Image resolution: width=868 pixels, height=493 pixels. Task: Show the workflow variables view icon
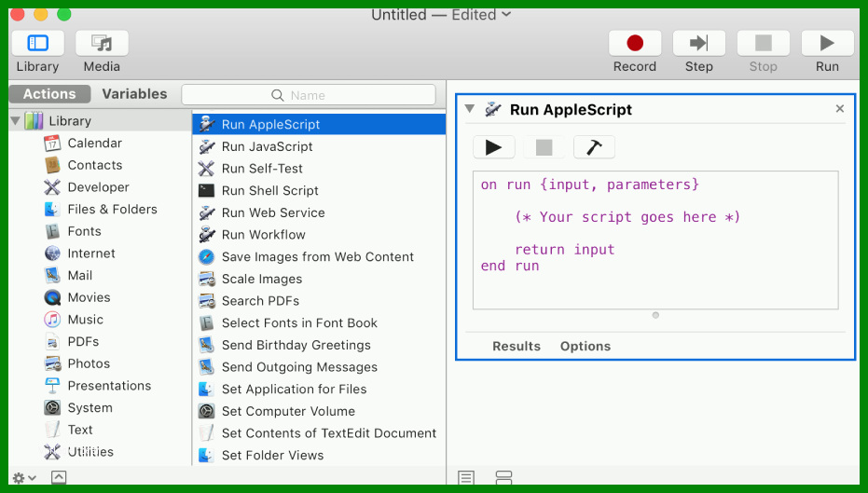(x=503, y=477)
